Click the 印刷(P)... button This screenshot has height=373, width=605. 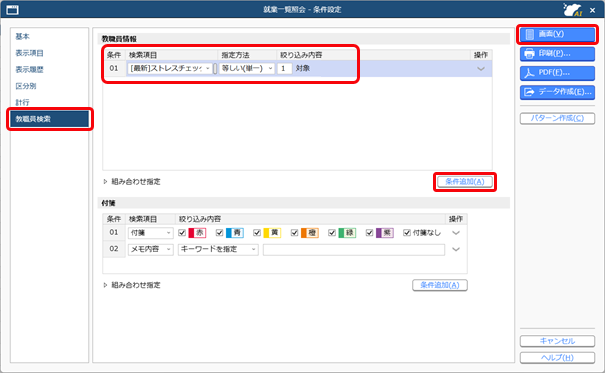tap(557, 54)
